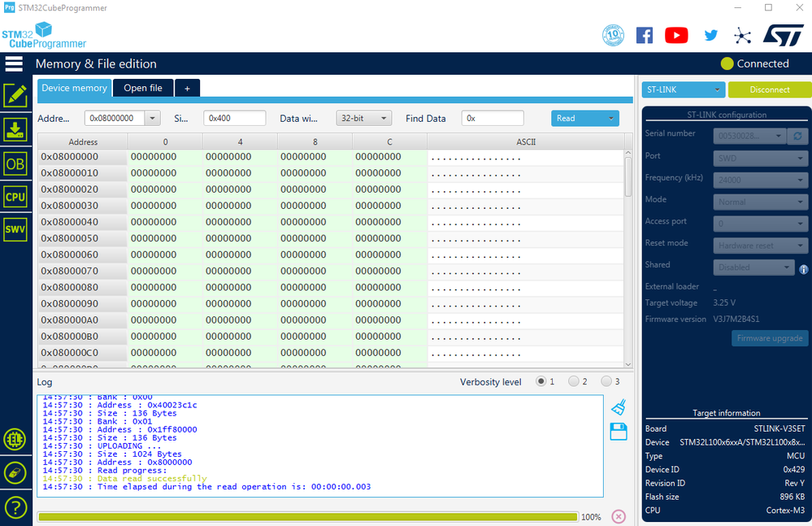812x526 pixels.
Task: Cancel operation with red X icon
Action: tap(619, 516)
